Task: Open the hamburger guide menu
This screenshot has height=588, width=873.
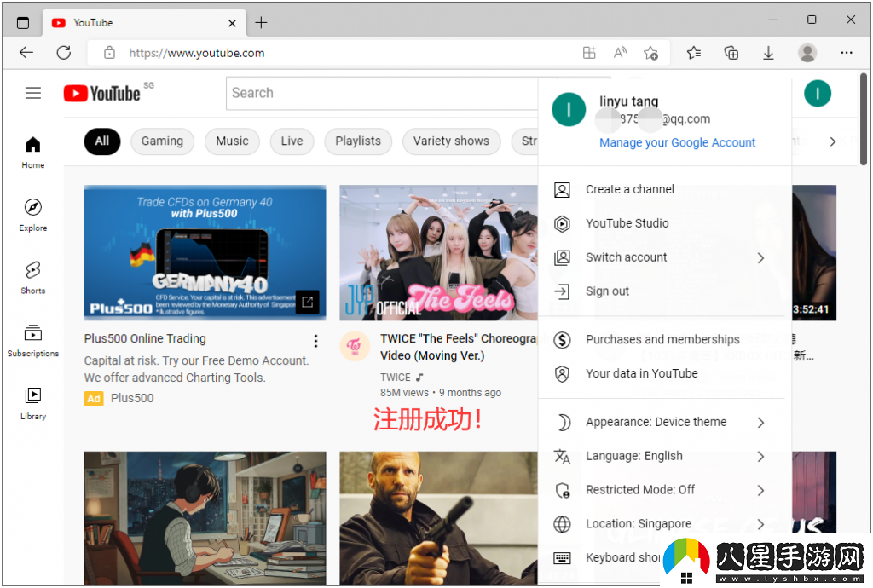Action: click(x=33, y=93)
